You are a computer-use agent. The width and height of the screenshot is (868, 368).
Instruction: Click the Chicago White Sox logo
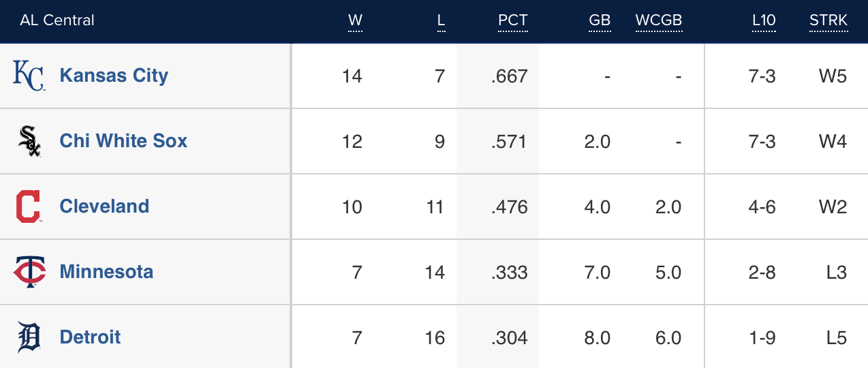click(x=29, y=141)
